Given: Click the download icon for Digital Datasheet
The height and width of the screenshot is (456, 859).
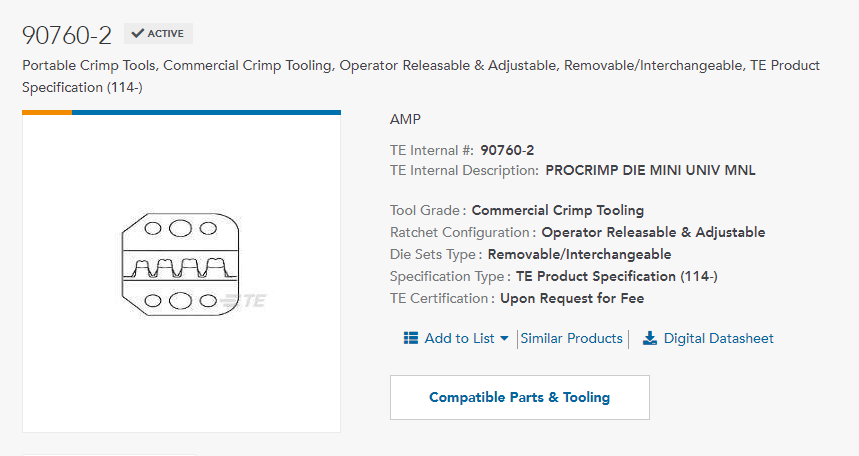Looking at the screenshot, I should (x=650, y=338).
